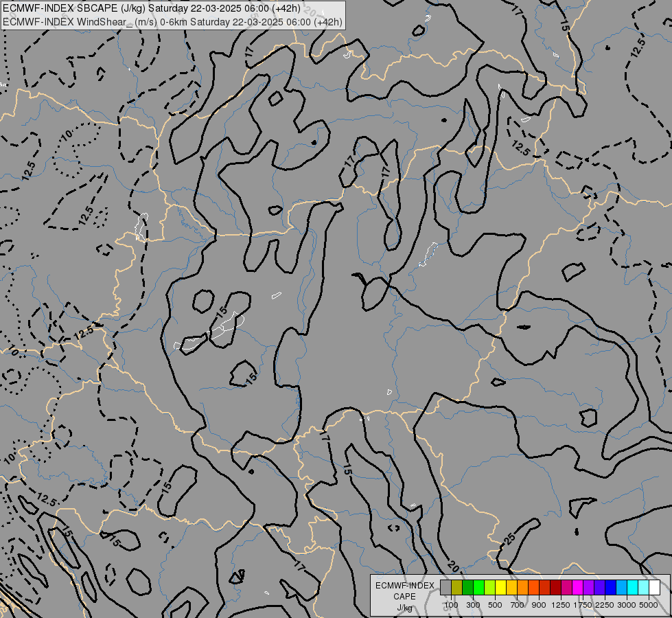Viewport: 672px width, 618px height.
Task: Select the orange swatch starting at 700
Action: pyautogui.click(x=523, y=587)
